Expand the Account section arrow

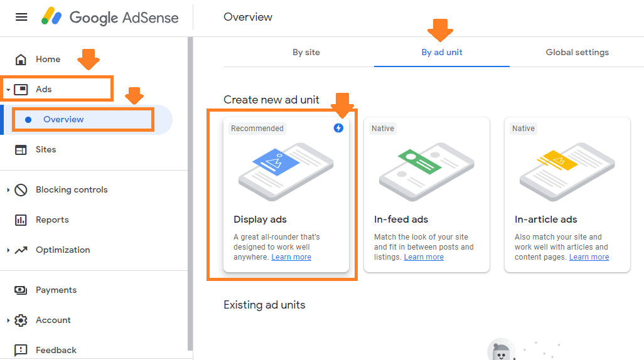(x=8, y=320)
